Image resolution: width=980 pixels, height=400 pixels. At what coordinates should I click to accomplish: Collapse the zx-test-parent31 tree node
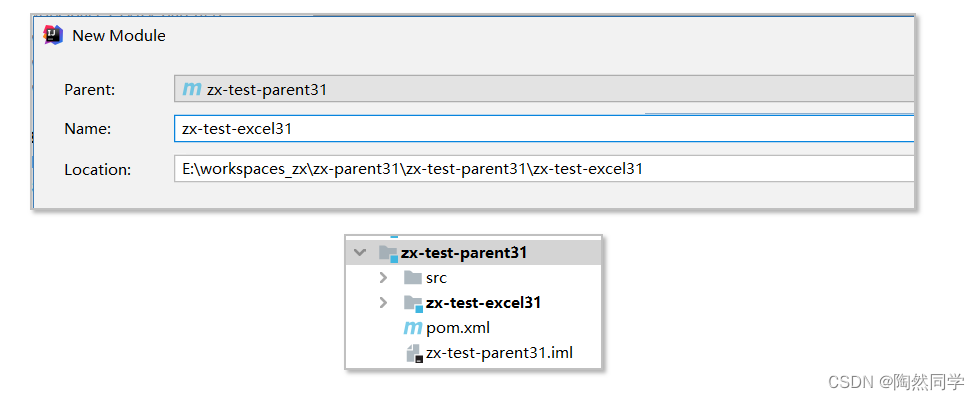coord(359,253)
